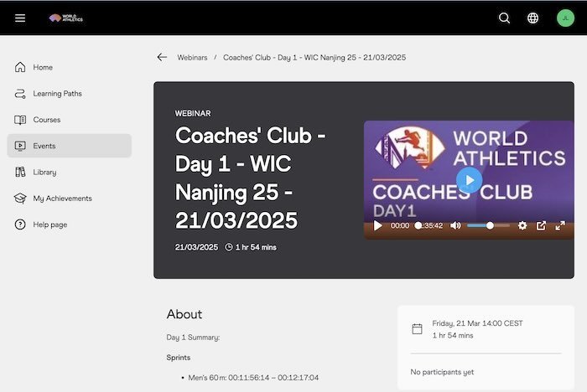Click the 35:42 total time in the player
Image resolution: width=587 pixels, height=392 pixels.
click(x=433, y=225)
